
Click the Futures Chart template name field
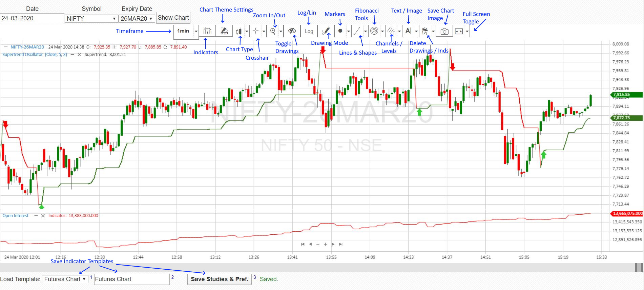coord(132,279)
